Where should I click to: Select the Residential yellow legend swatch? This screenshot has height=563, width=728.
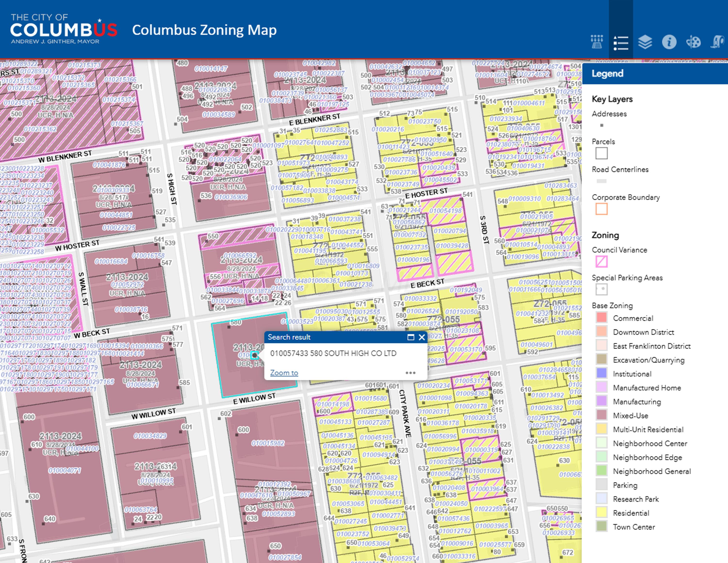[x=601, y=513]
